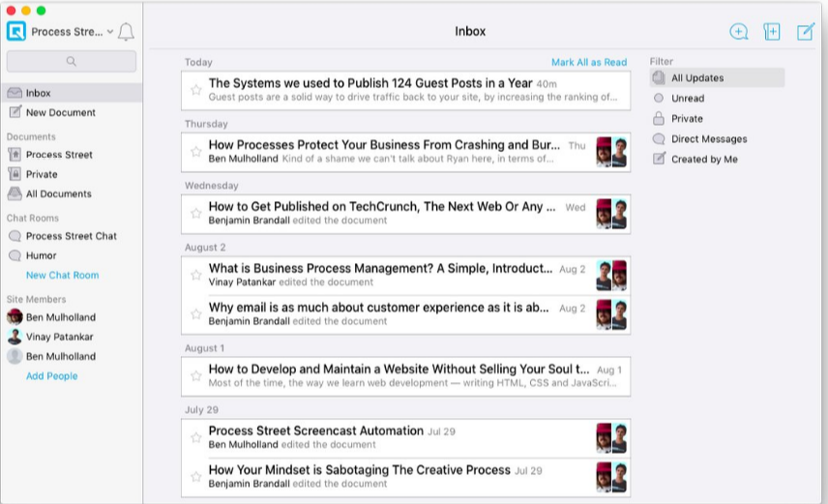Open 'How to Get Published on TechCrunch' document
Image resolution: width=828 pixels, height=504 pixels.
pos(405,214)
